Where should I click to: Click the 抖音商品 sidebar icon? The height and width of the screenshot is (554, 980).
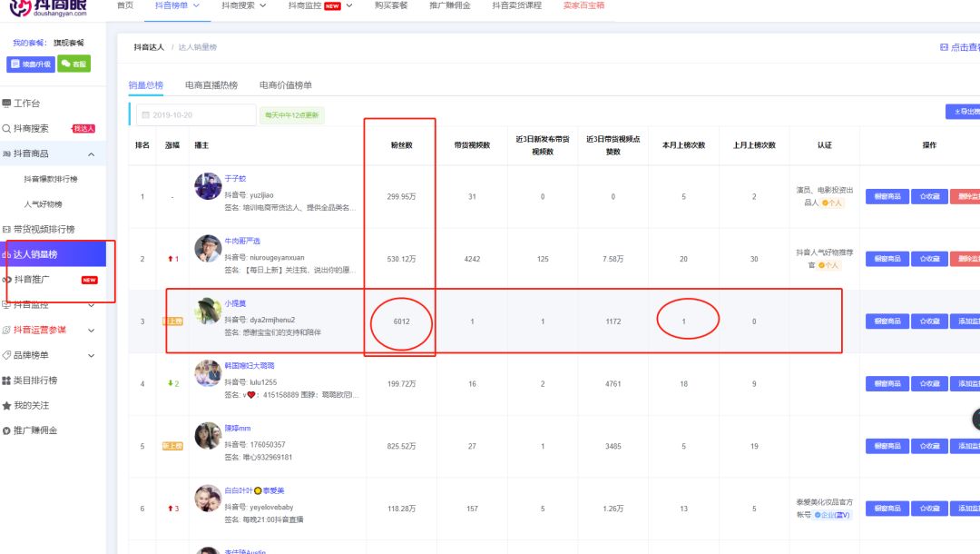[x=6, y=153]
